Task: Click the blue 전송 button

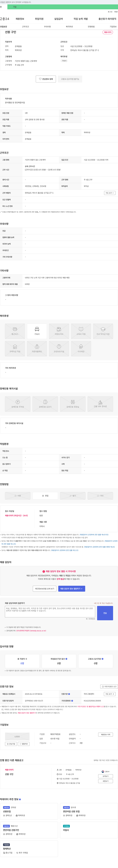Action: 105,613
